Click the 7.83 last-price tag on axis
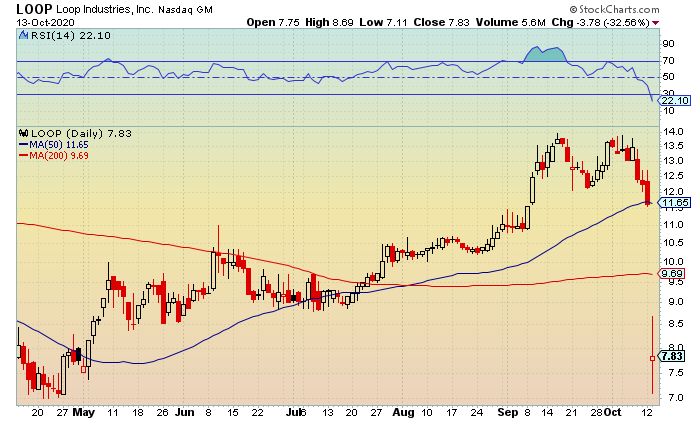The width and height of the screenshot is (700, 421). coord(671,356)
